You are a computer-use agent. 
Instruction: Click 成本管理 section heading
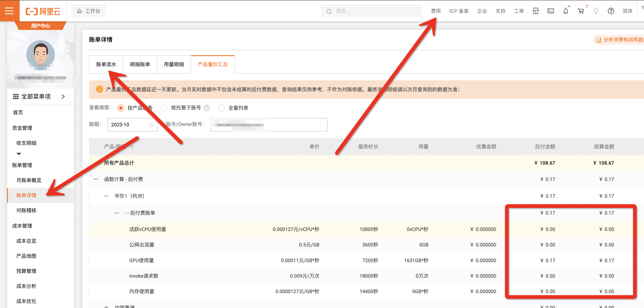[x=22, y=226]
